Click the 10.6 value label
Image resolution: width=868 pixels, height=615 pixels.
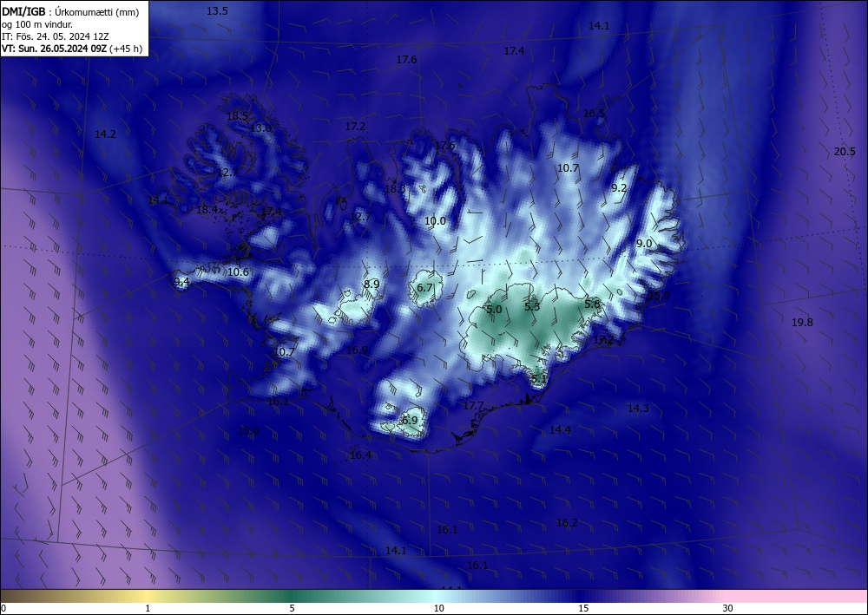238,272
